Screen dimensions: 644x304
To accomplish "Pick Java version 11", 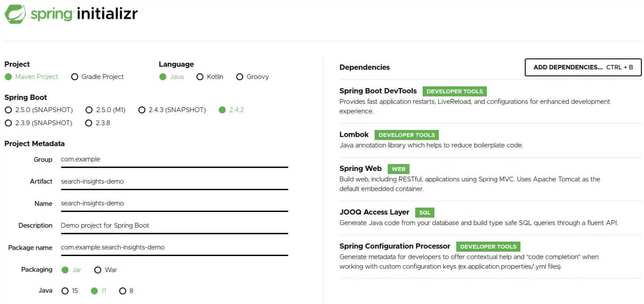I will coord(94,291).
